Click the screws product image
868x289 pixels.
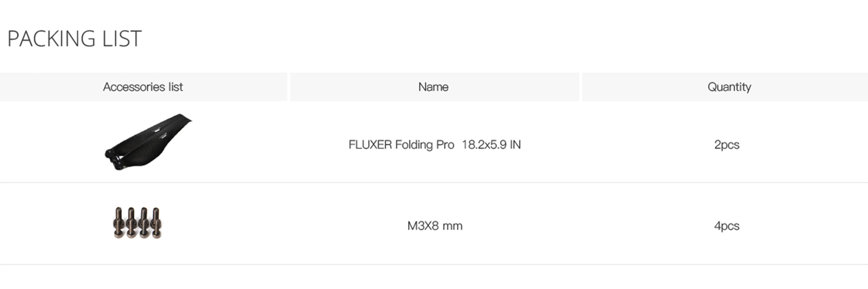[137, 223]
